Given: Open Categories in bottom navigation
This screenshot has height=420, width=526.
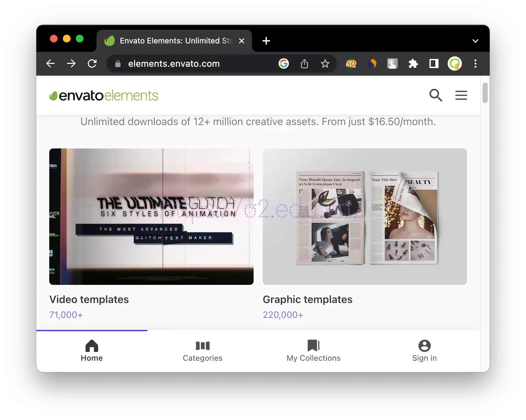Looking at the screenshot, I should pos(203,351).
